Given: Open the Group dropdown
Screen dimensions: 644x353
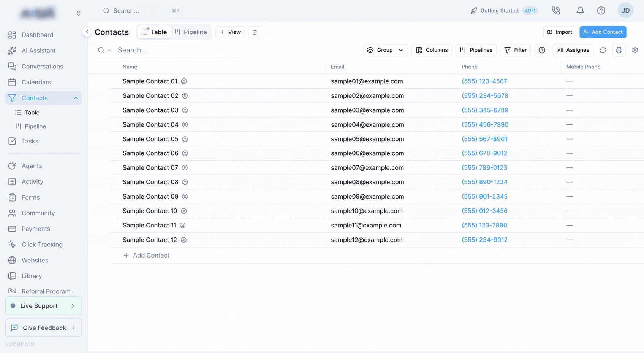Looking at the screenshot, I should tap(385, 50).
